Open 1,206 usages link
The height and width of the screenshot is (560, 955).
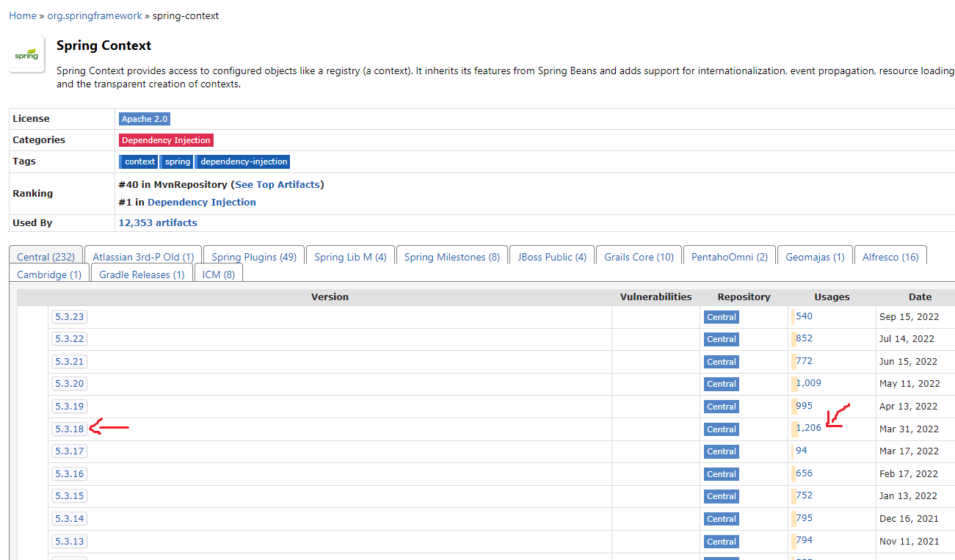tap(808, 428)
